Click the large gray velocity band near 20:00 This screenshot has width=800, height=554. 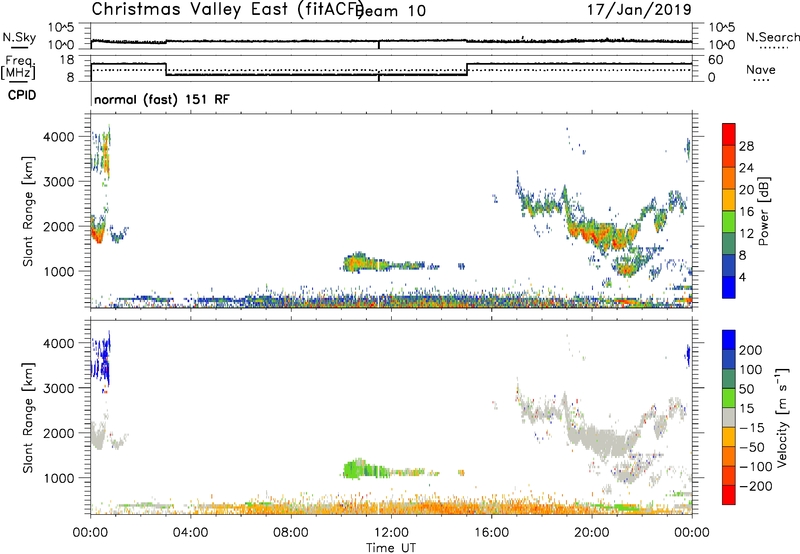[x=602, y=441]
